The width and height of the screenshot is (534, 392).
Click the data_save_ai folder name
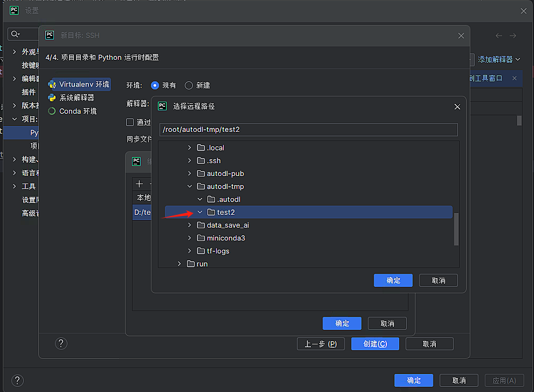[x=228, y=225]
